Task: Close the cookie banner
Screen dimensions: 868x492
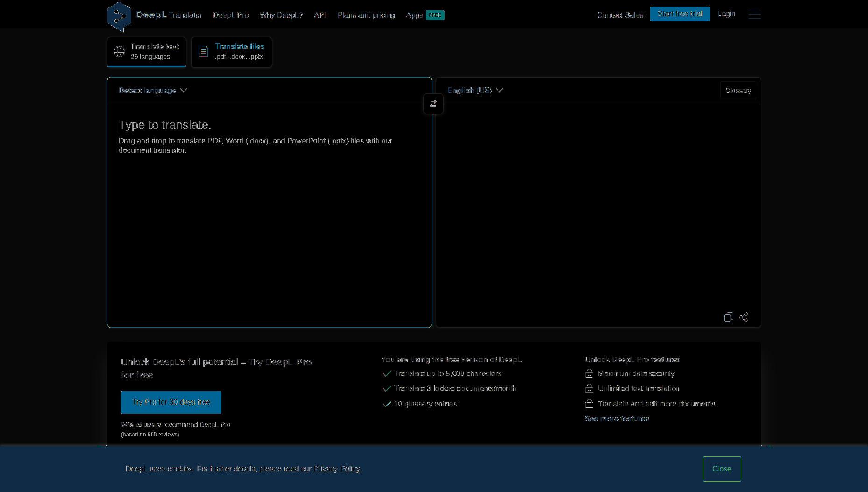Action: pos(722,469)
